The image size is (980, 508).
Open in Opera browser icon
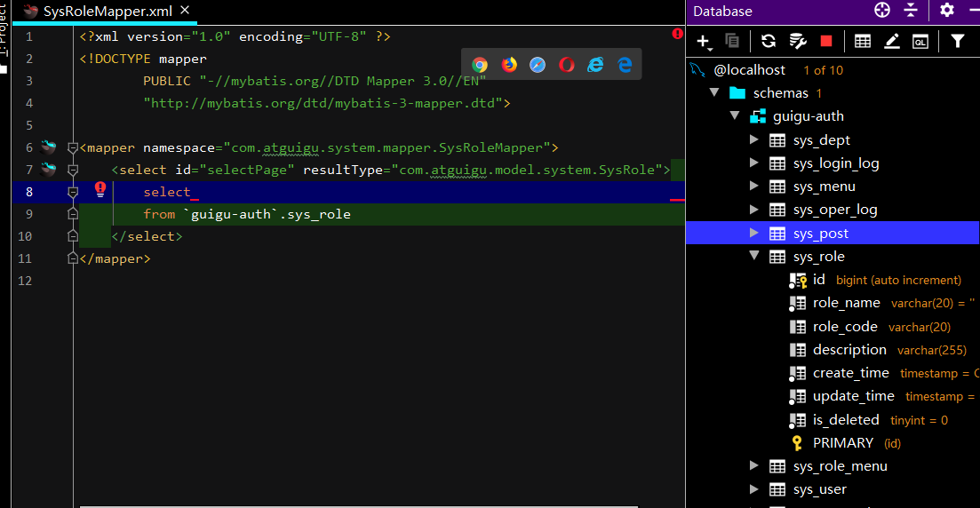(x=567, y=64)
